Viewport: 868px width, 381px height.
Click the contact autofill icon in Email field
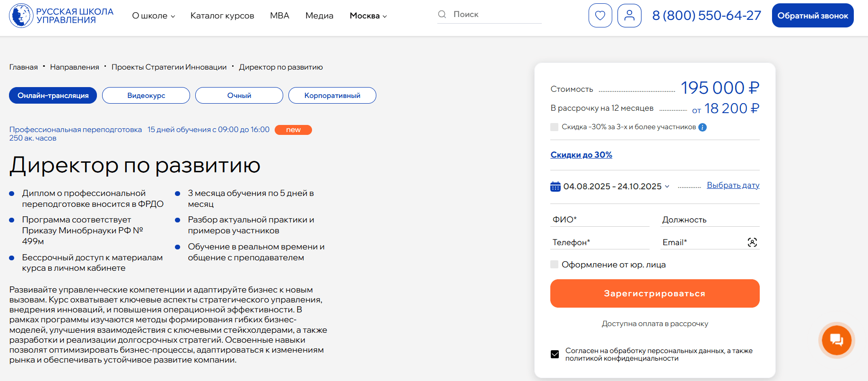coord(752,242)
